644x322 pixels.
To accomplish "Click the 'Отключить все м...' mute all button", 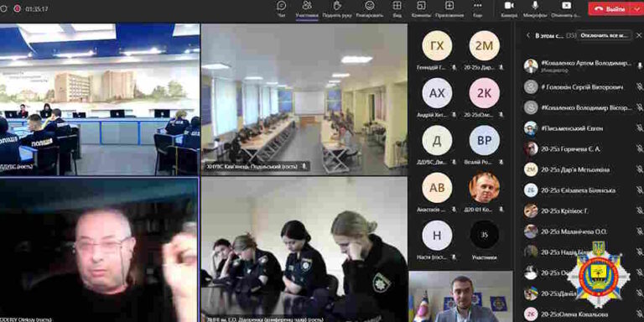I will 604,35.
